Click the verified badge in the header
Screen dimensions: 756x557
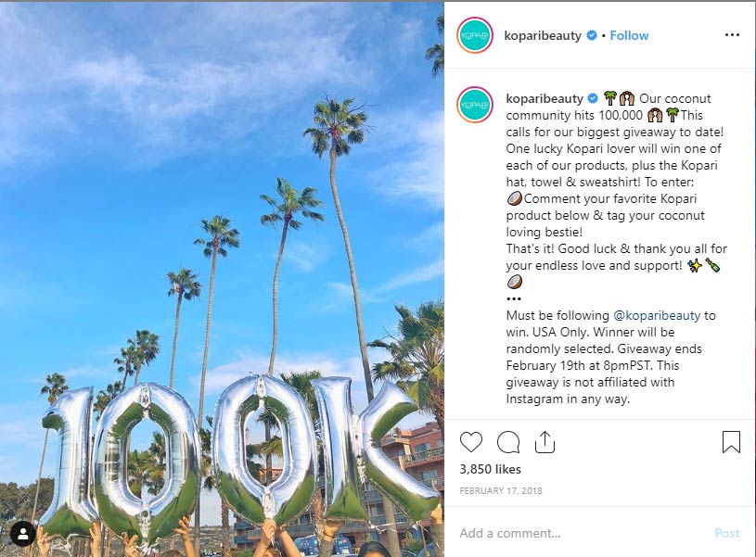click(592, 35)
